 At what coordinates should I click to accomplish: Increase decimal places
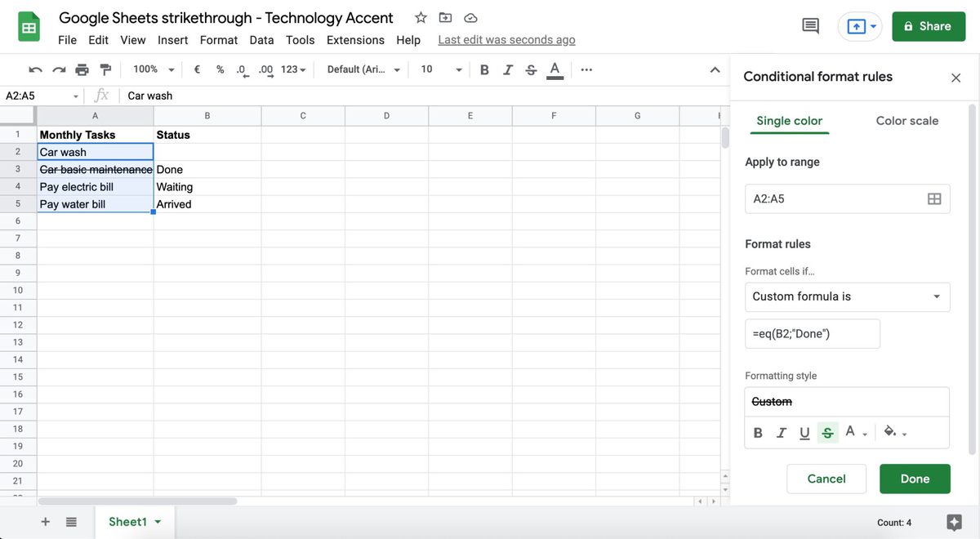tap(265, 69)
